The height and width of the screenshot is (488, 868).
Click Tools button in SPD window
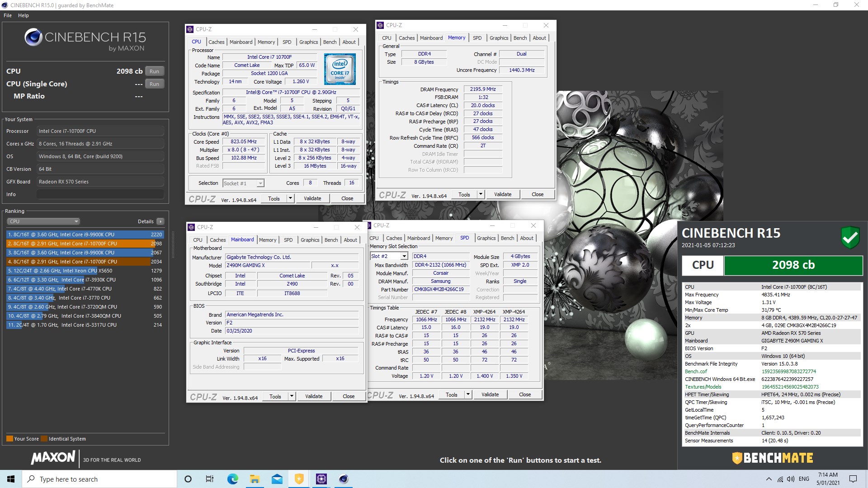[x=452, y=394]
